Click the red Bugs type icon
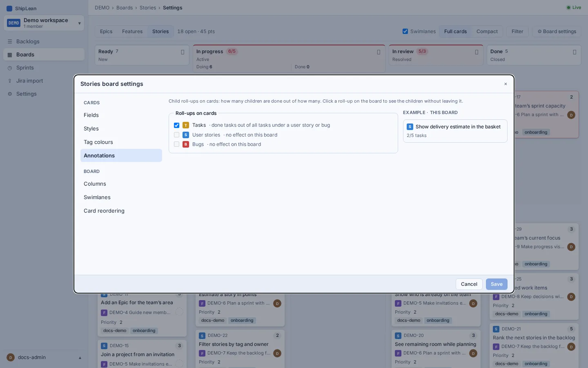Image resolution: width=588 pixels, height=368 pixels. (x=186, y=144)
